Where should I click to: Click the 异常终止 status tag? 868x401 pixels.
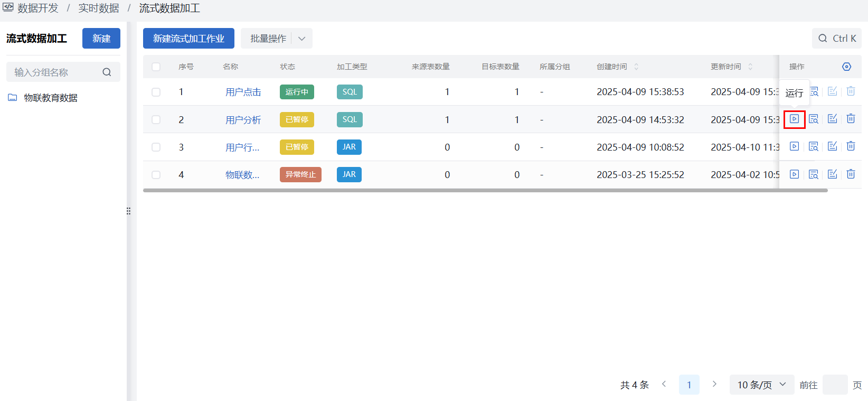[x=300, y=174]
